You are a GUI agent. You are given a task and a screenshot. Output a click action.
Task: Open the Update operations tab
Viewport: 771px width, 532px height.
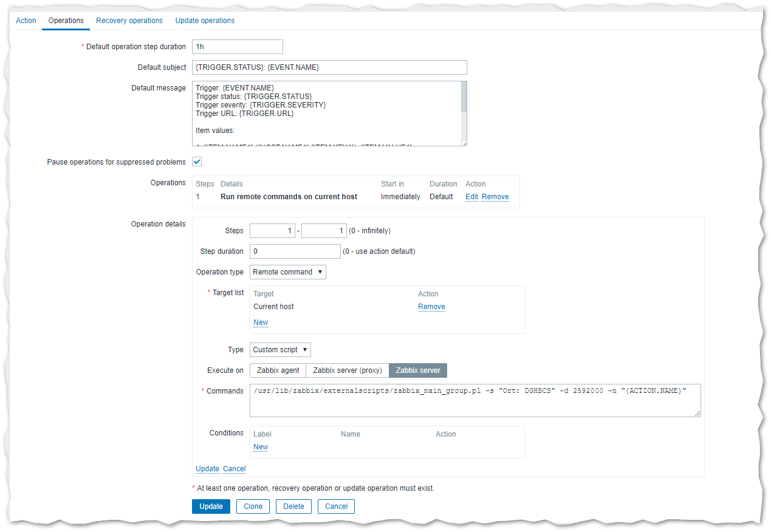coord(205,21)
